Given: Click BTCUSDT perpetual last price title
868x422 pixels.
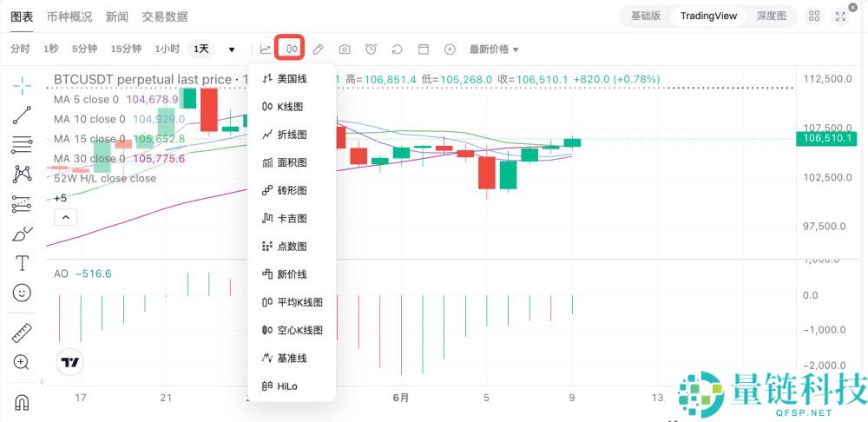Looking at the screenshot, I should (x=143, y=80).
